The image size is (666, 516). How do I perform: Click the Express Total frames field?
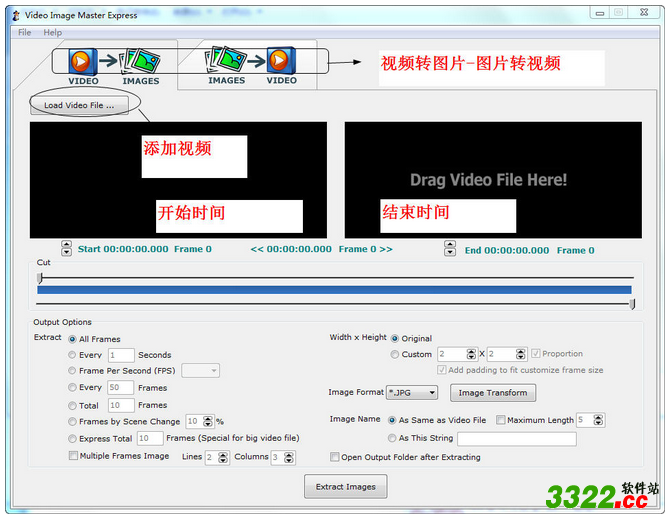[x=150, y=438]
